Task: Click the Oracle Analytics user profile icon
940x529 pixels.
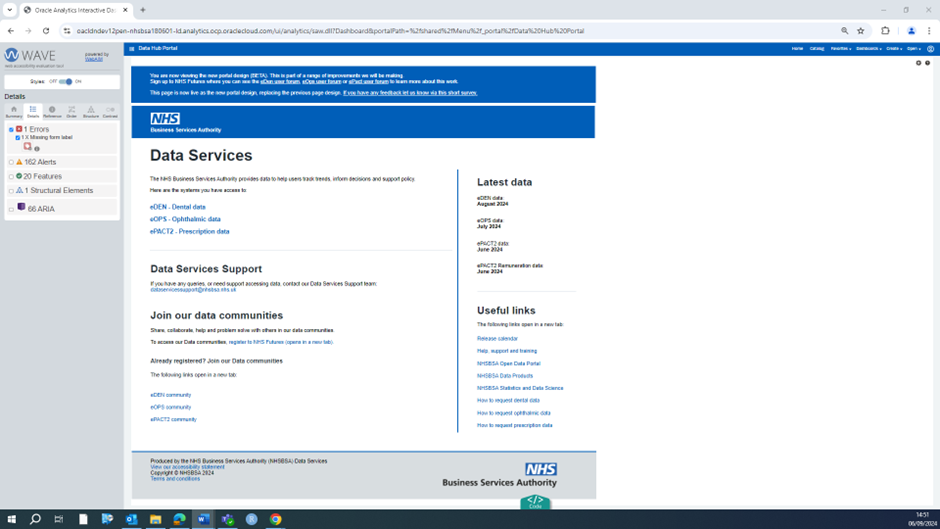Action: [x=930, y=49]
